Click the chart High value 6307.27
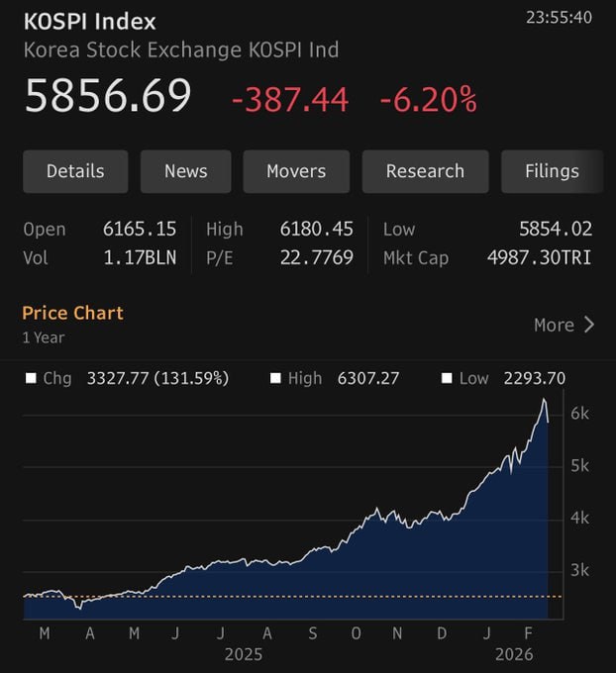 (x=368, y=378)
